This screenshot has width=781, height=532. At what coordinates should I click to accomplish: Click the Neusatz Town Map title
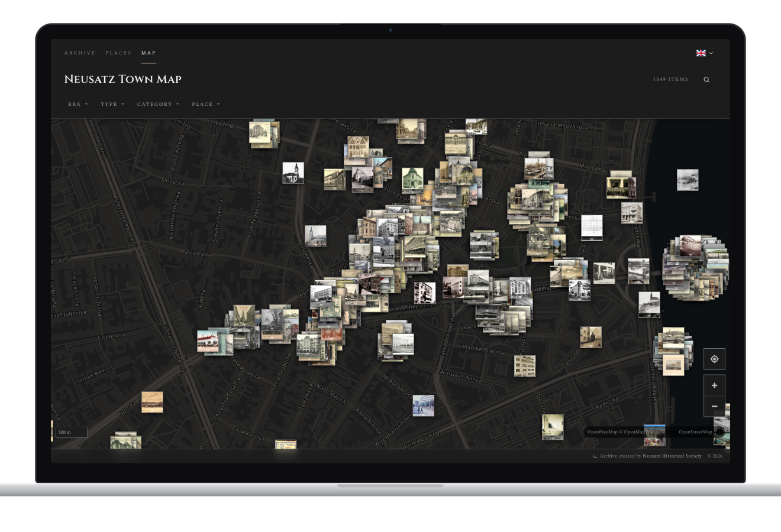coord(123,79)
